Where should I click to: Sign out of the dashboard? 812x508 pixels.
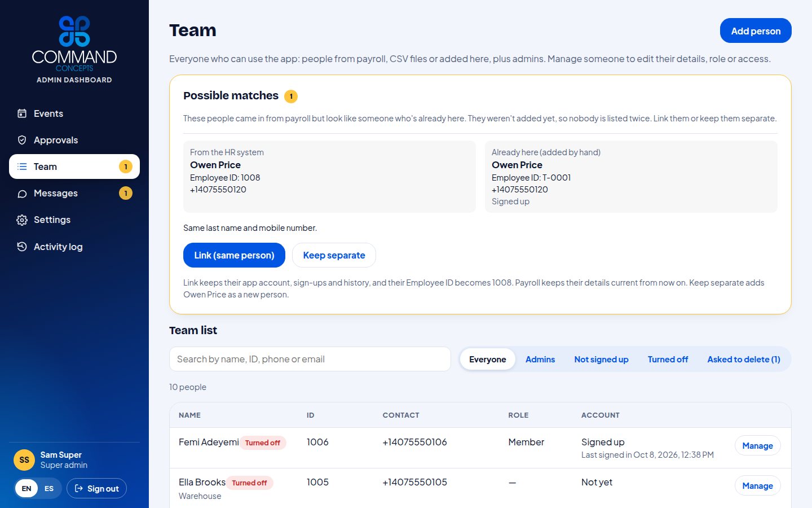click(96, 489)
